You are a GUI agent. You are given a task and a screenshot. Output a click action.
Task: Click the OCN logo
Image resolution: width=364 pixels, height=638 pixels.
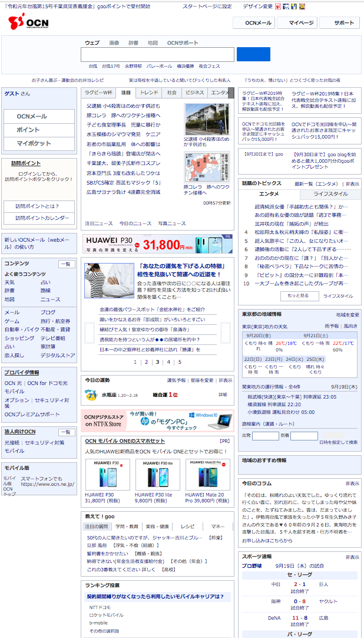coord(28,22)
